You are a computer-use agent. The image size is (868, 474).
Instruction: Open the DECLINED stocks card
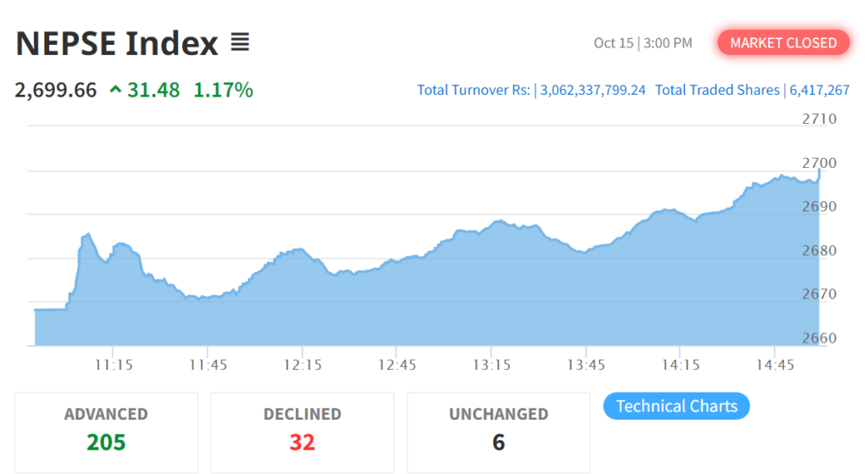(302, 431)
